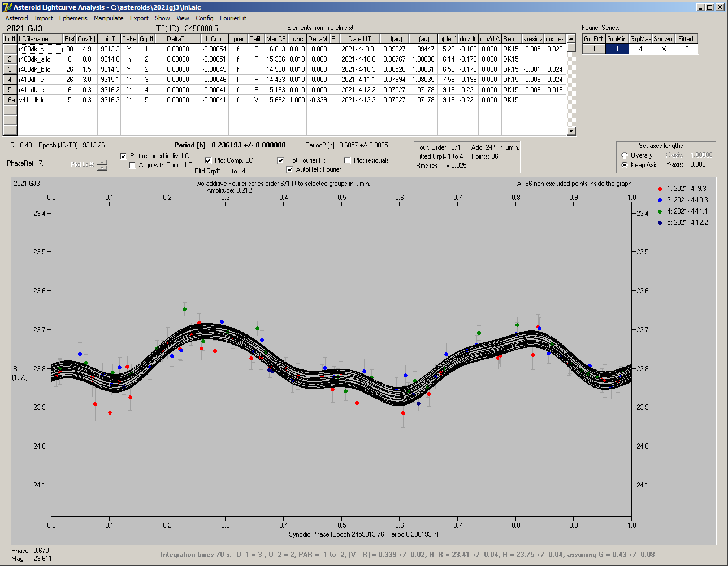Click filename cell r409dk_b.lc

40,69
